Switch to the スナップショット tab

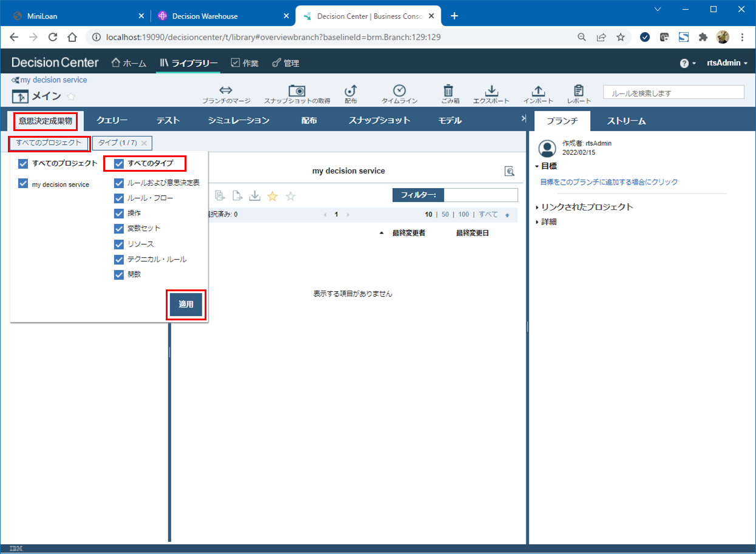coord(380,121)
